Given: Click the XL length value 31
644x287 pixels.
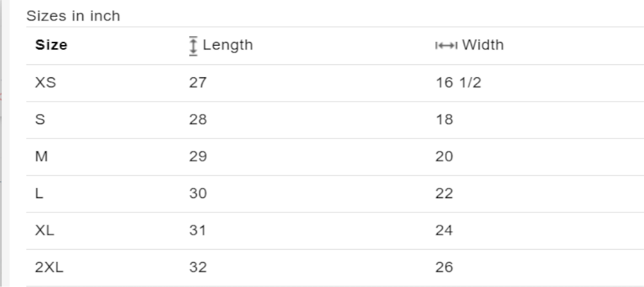Looking at the screenshot, I should pyautogui.click(x=198, y=230).
